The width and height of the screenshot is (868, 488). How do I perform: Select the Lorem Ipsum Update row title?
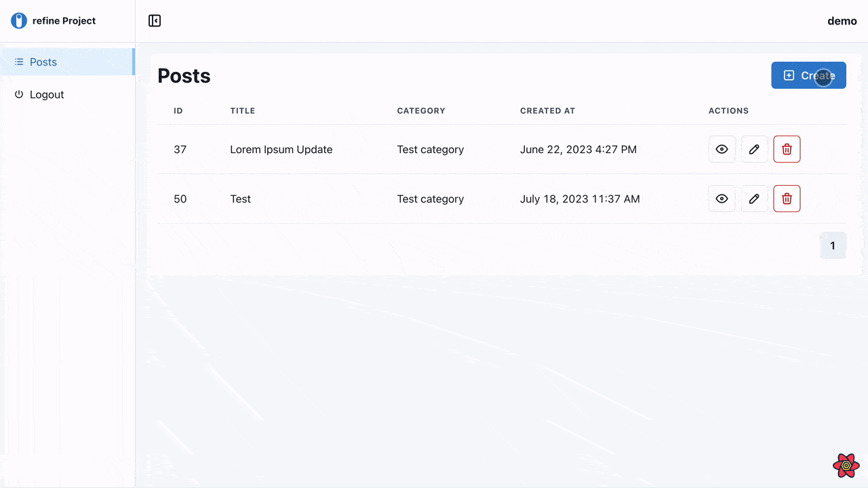tap(281, 149)
